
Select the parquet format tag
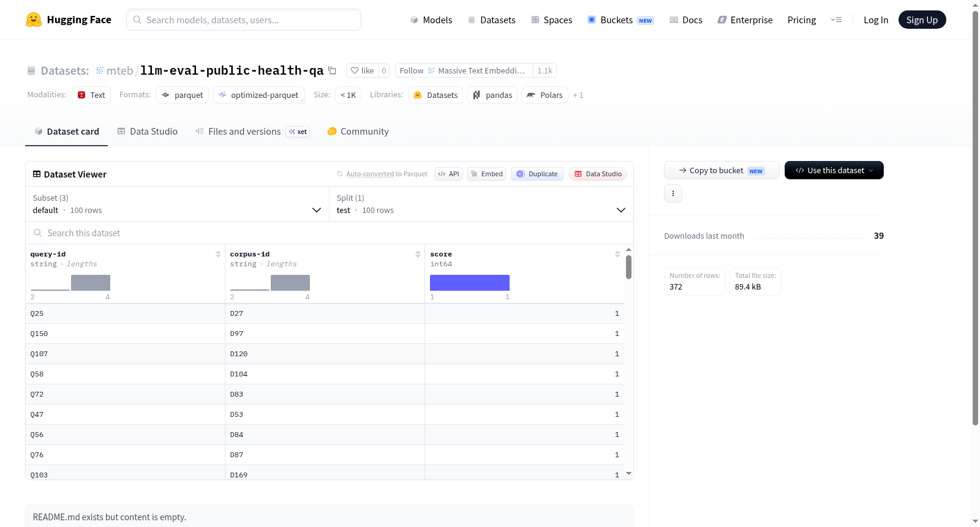(x=183, y=95)
